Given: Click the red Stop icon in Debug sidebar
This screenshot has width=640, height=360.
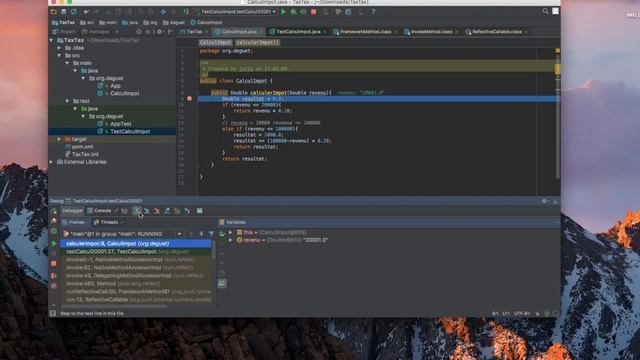Looking at the screenshot, I should point(53,264).
